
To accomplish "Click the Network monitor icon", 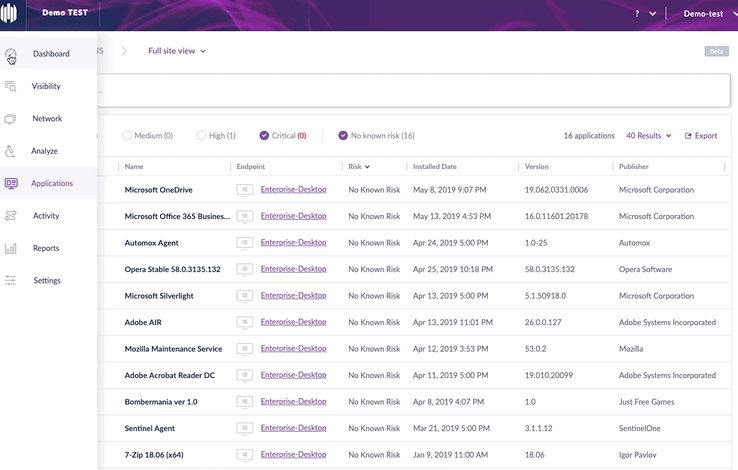I will pos(11,119).
